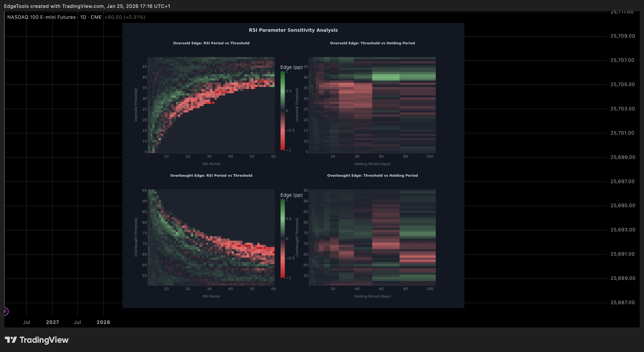The width and height of the screenshot is (644, 352).
Task: Click the oversold holding period heatmap
Action: (372, 105)
